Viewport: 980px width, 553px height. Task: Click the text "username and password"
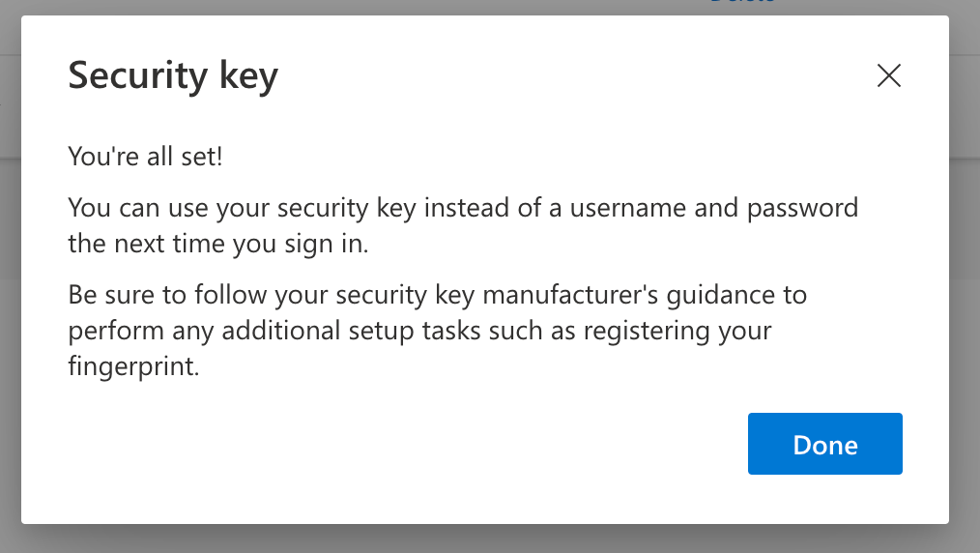click(x=714, y=208)
